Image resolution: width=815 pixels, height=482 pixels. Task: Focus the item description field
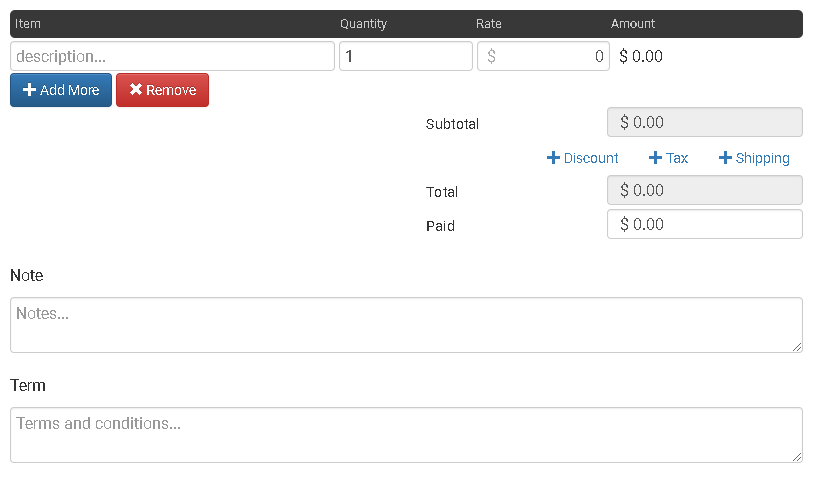[x=172, y=56]
